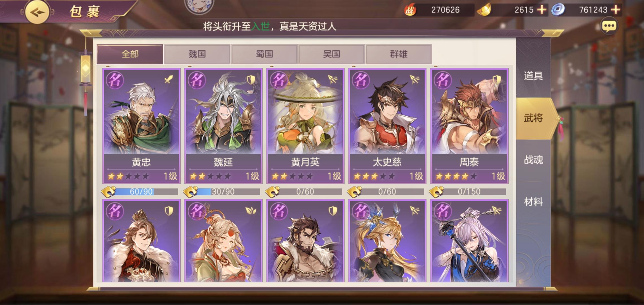This screenshot has height=305, width=644.
Task: Tap the battle power flame icon
Action: click(x=410, y=10)
